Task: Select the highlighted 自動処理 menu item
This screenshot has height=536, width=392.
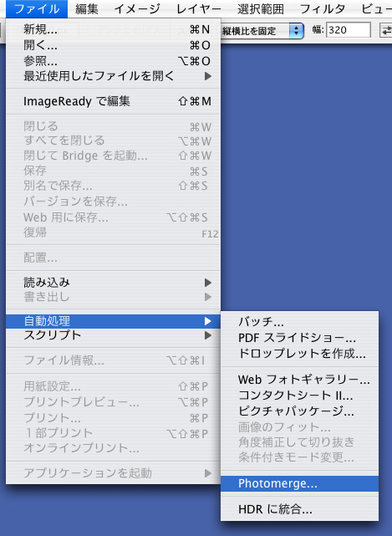Action: [113, 321]
